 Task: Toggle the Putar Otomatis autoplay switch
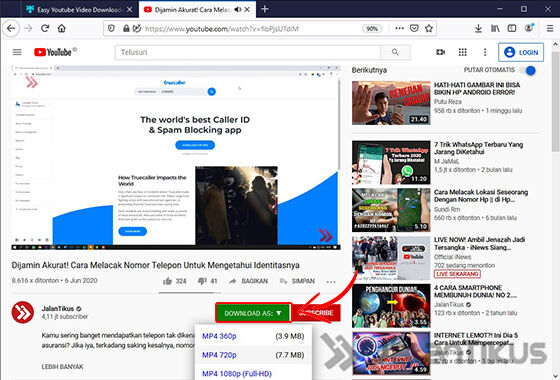pyautogui.click(x=528, y=70)
